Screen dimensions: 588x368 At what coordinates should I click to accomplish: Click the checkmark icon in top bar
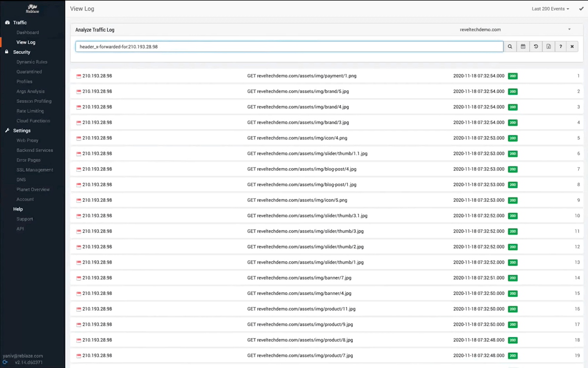[x=581, y=9]
